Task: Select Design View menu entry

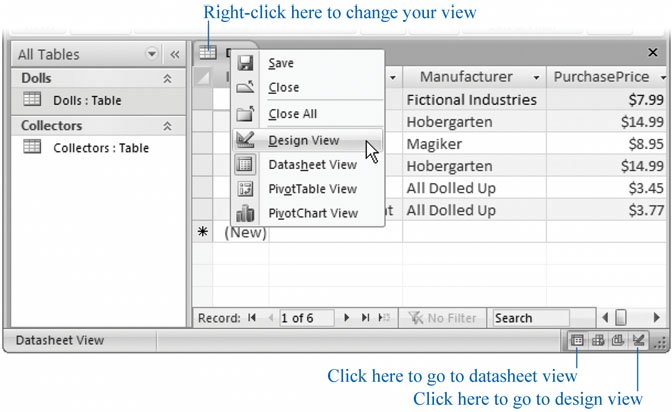Action: tap(308, 140)
